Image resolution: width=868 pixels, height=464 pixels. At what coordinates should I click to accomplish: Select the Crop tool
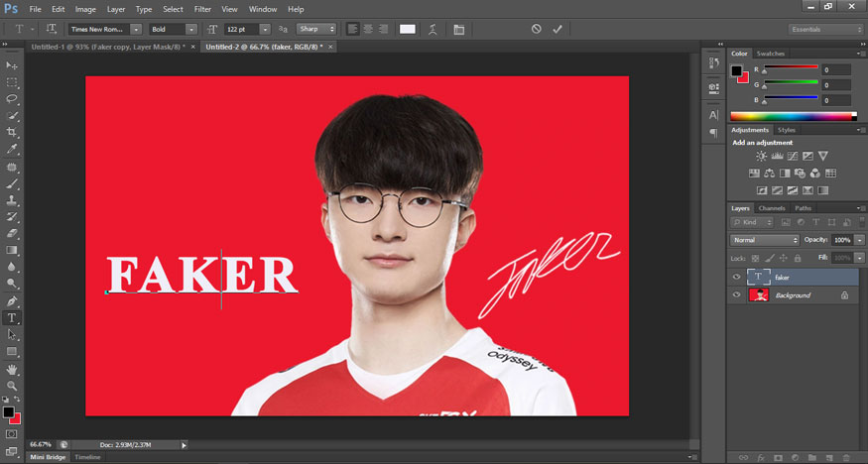[x=12, y=132]
